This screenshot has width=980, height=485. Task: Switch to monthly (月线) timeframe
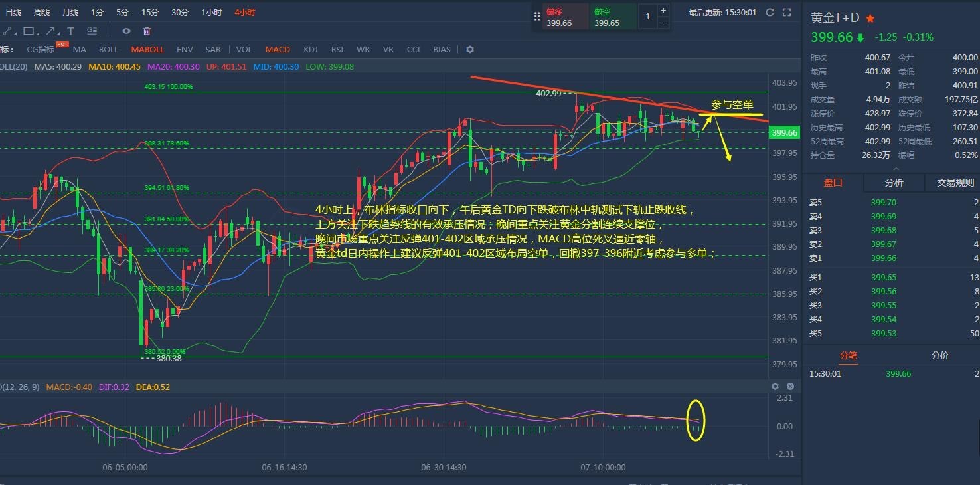tap(70, 12)
